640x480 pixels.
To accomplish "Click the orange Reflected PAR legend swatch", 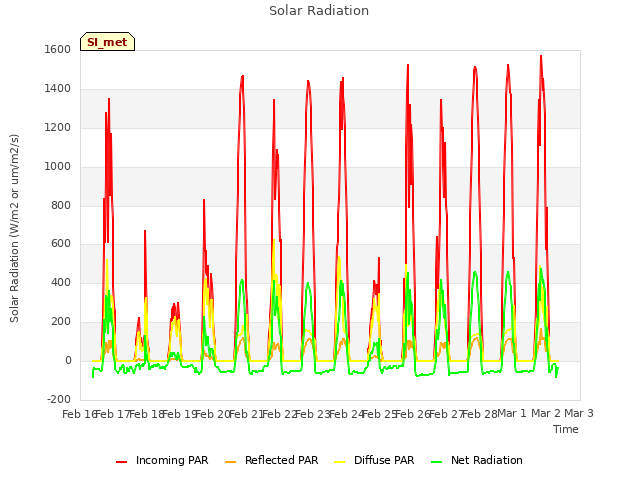I will click(231, 462).
